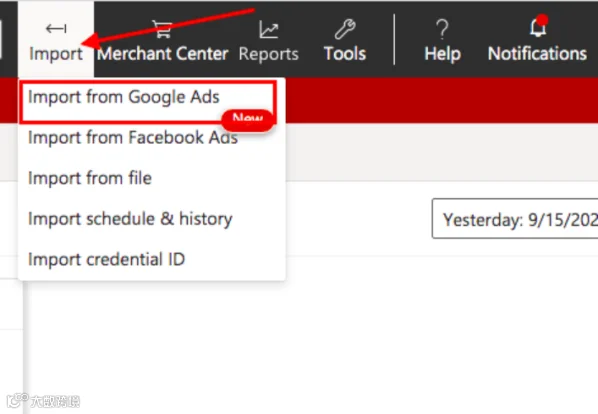Open the Merchant Center cart icon
The image size is (598, 414).
tap(162, 29)
